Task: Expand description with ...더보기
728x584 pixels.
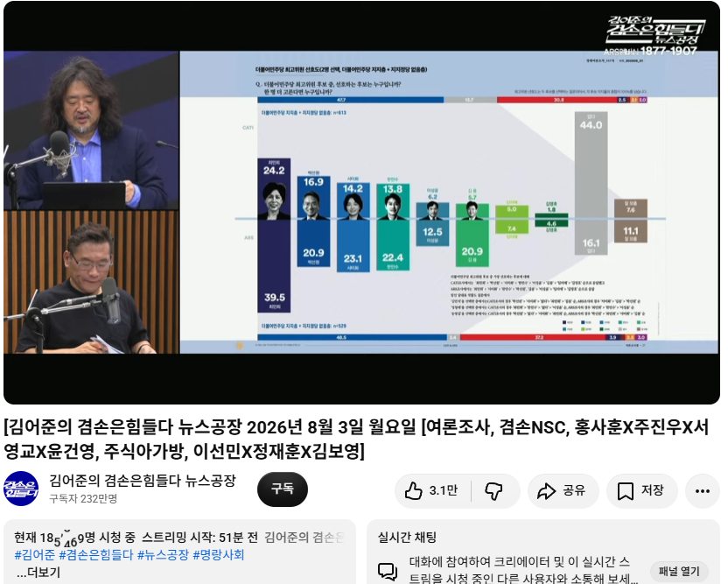Action: pyautogui.click(x=38, y=573)
